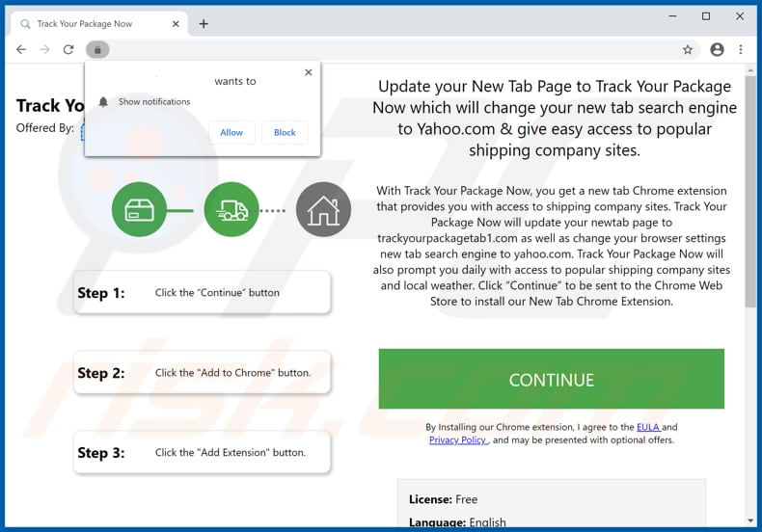Open the Chrome three-dot menu
The height and width of the screenshot is (532, 762).
(x=742, y=49)
